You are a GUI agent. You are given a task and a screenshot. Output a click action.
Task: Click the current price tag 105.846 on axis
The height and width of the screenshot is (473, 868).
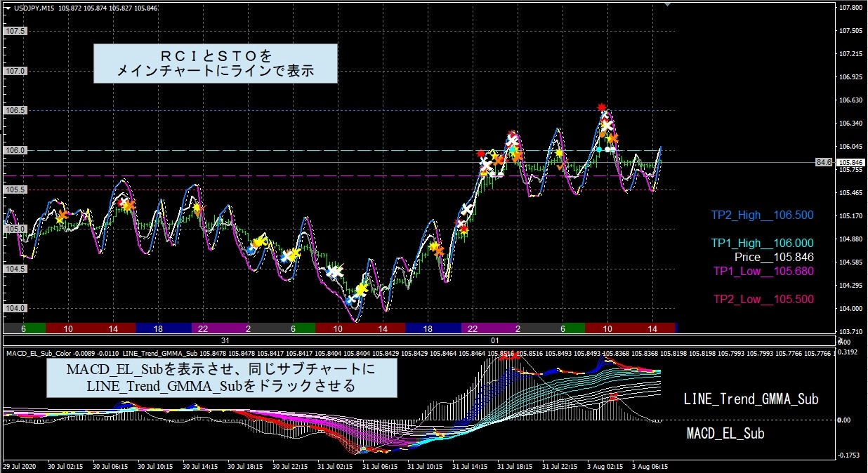click(850, 162)
